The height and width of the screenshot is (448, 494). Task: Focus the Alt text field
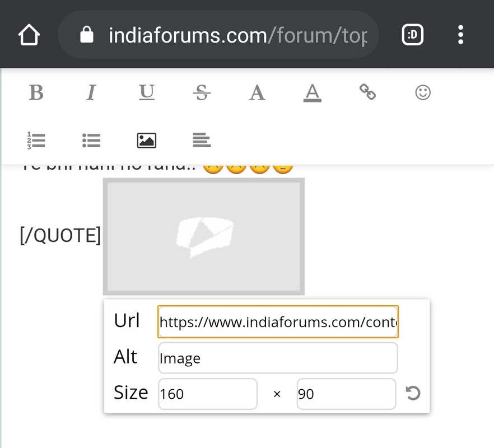[278, 358]
